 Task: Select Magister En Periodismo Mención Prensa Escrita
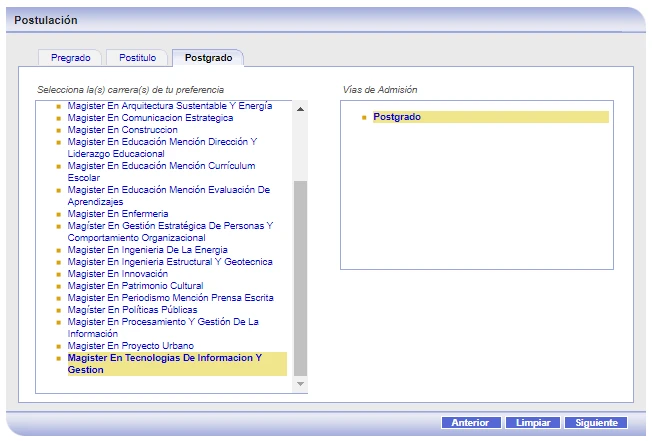[x=170, y=298]
